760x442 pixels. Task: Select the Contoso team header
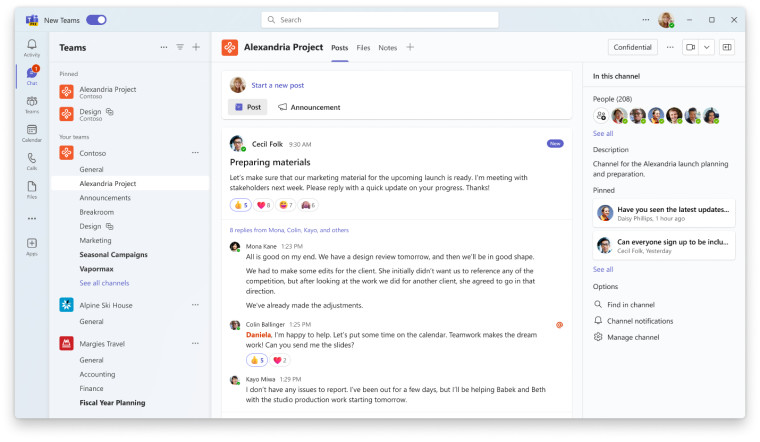[x=93, y=153]
